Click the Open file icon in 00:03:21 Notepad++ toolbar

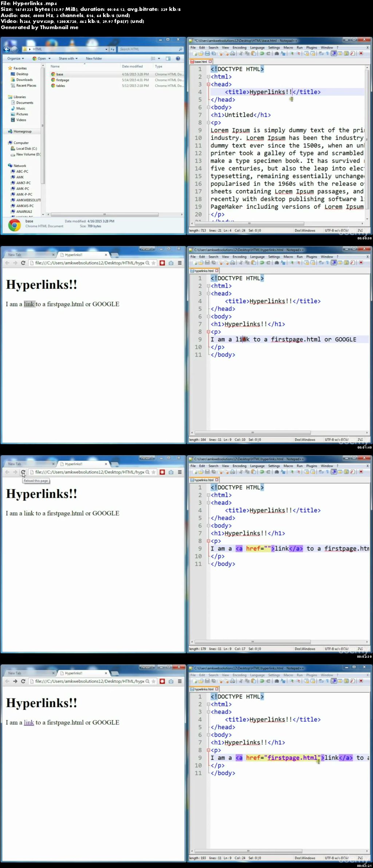pos(201,681)
